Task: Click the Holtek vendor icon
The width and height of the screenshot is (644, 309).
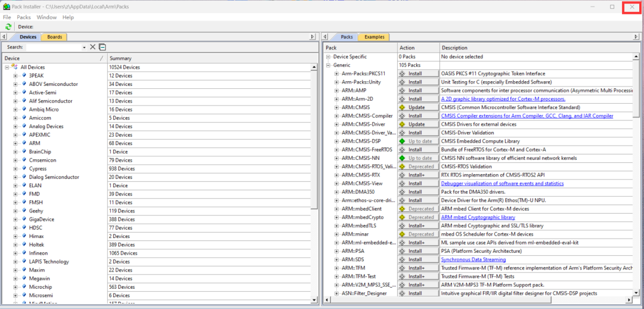Action: [x=24, y=245]
